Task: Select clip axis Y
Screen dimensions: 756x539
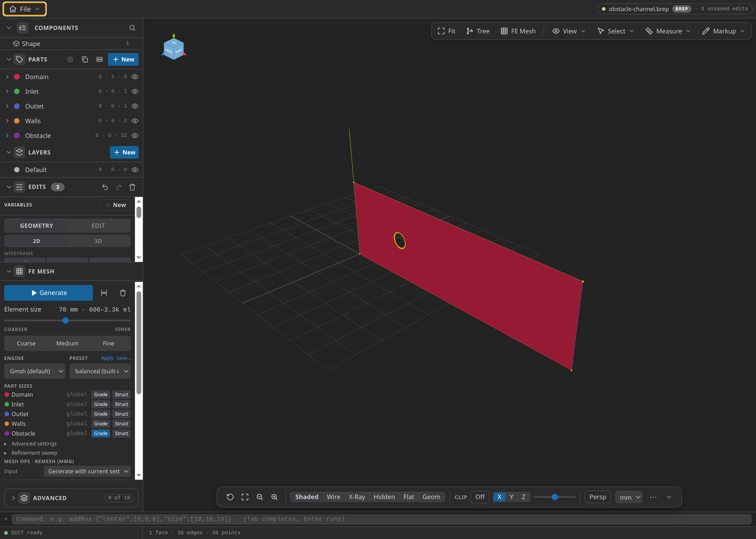Action: (511, 497)
